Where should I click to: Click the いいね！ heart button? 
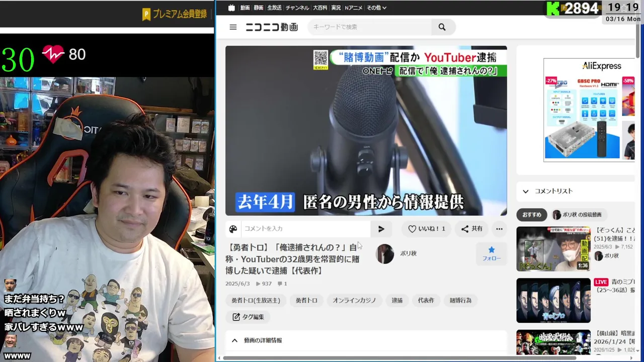(427, 229)
